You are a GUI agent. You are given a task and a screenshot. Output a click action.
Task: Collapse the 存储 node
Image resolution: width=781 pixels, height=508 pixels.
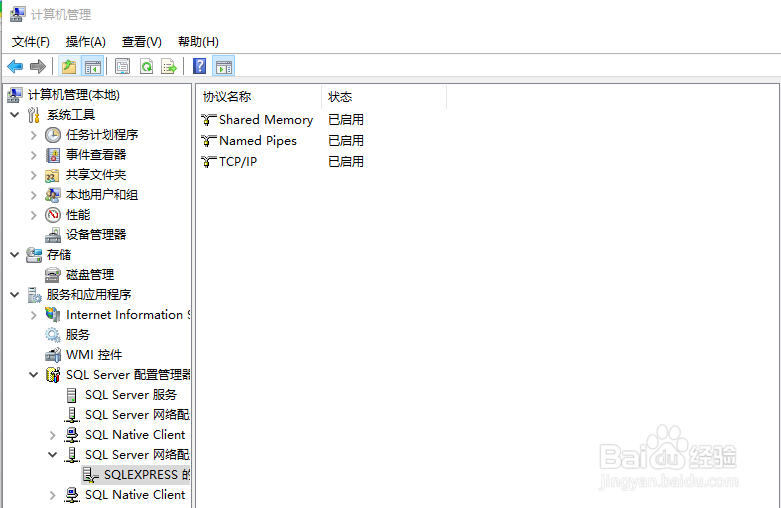pos(15,255)
